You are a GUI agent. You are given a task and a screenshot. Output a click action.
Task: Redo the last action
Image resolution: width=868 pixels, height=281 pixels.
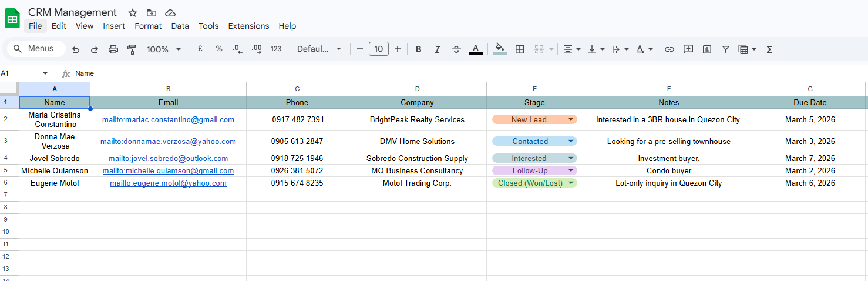94,49
